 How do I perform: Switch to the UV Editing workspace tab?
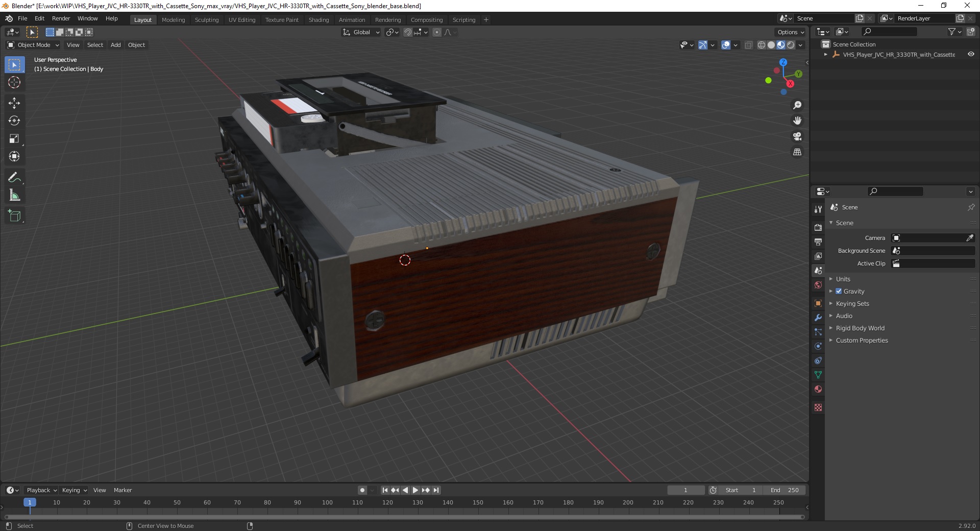tap(242, 19)
